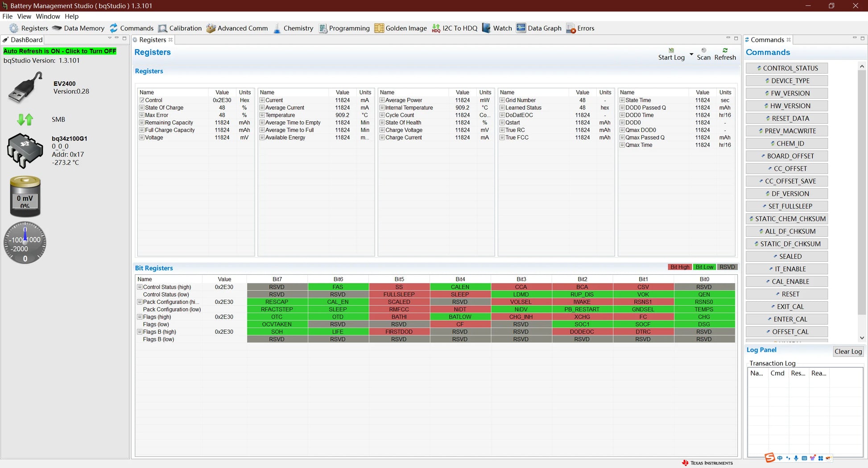The width and height of the screenshot is (868, 468).
Task: Click the Scan registers icon
Action: tap(703, 50)
